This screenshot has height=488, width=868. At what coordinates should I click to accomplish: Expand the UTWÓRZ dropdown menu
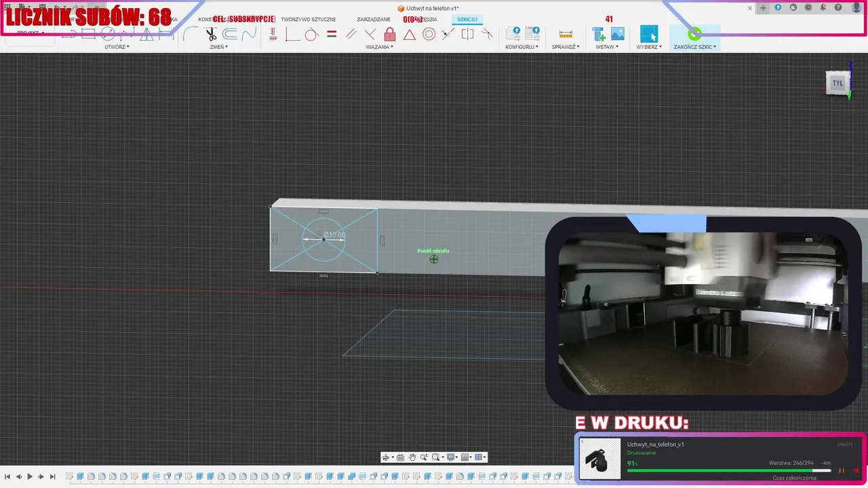[117, 47]
